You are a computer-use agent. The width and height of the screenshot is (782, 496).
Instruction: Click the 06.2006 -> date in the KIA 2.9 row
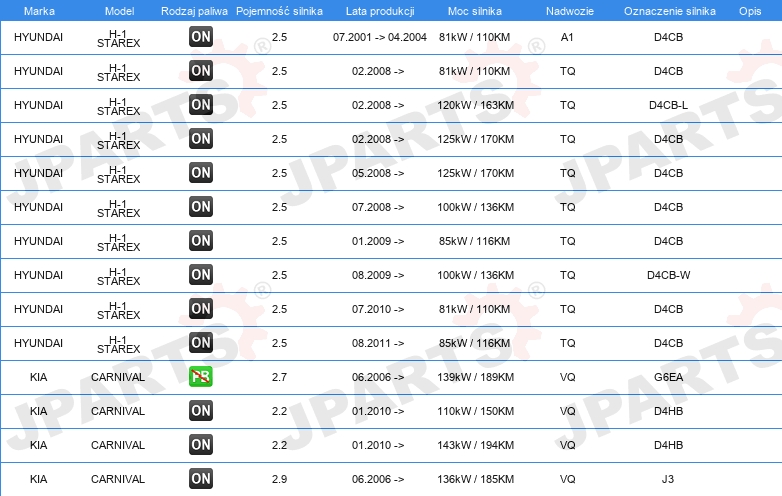[378, 479]
